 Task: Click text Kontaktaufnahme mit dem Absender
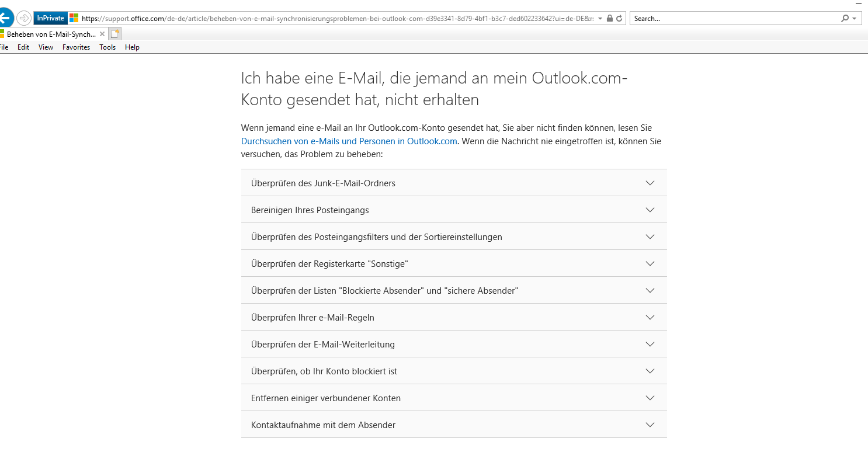pos(323,425)
